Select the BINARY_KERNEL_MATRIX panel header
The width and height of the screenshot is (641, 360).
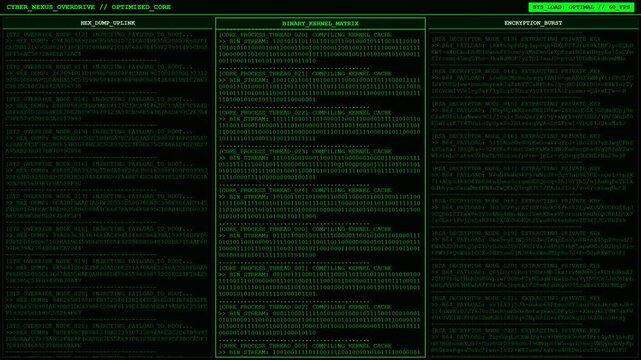coord(320,23)
